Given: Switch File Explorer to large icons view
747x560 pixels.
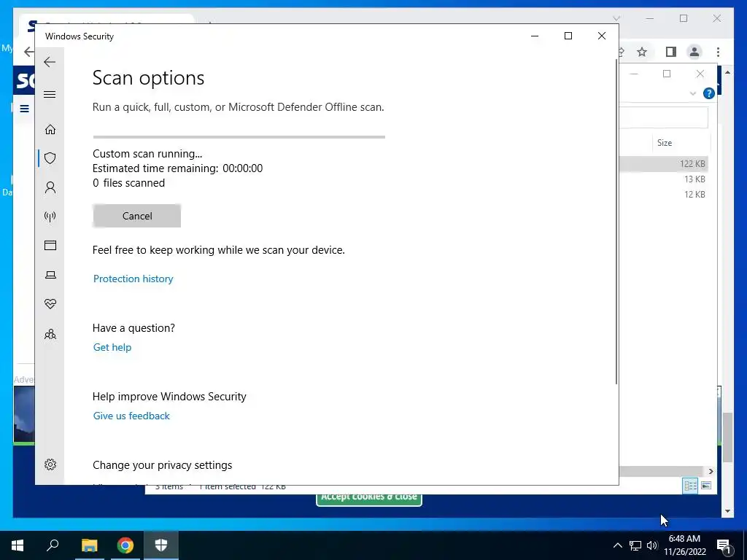Looking at the screenshot, I should (706, 486).
